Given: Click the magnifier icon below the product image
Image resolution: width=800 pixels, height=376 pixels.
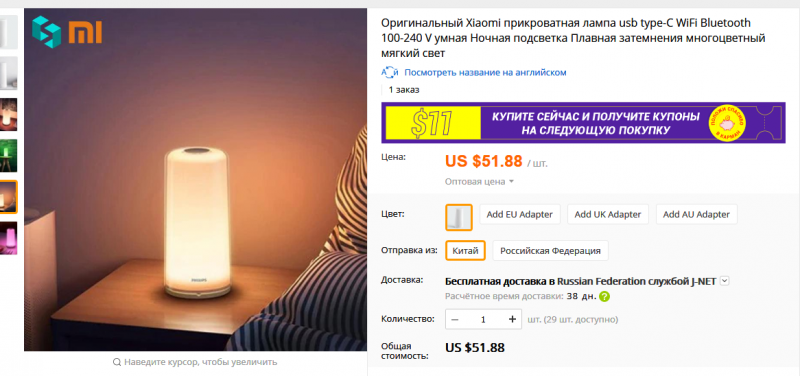Looking at the screenshot, I should (x=117, y=362).
